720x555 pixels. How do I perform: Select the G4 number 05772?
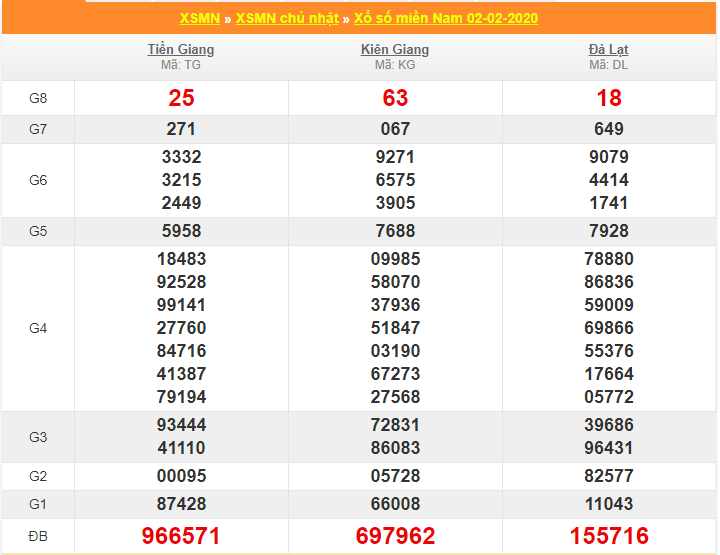coord(609,397)
